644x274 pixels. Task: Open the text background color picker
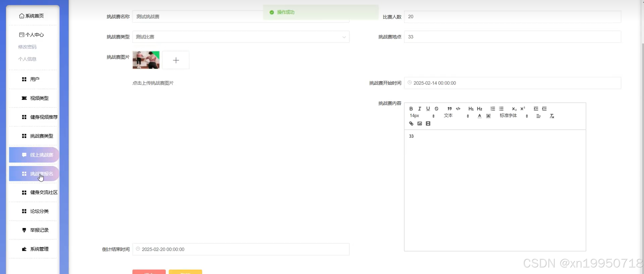[488, 116]
